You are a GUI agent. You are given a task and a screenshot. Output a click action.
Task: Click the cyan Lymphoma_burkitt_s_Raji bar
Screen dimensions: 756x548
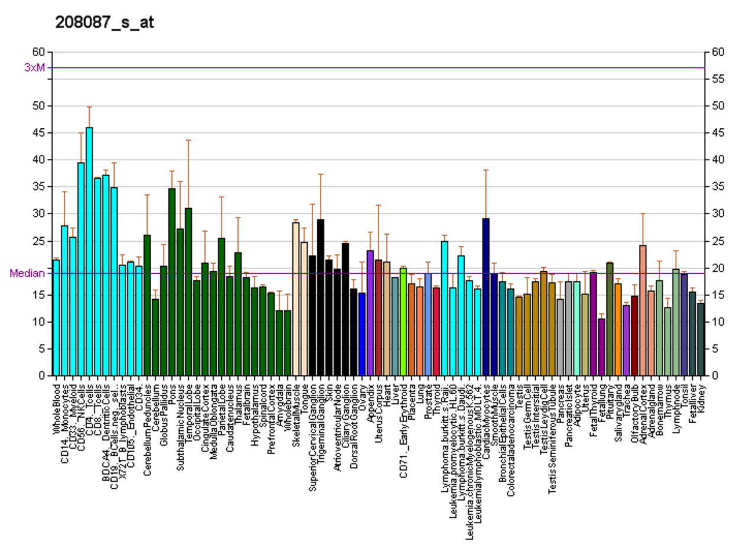445,308
